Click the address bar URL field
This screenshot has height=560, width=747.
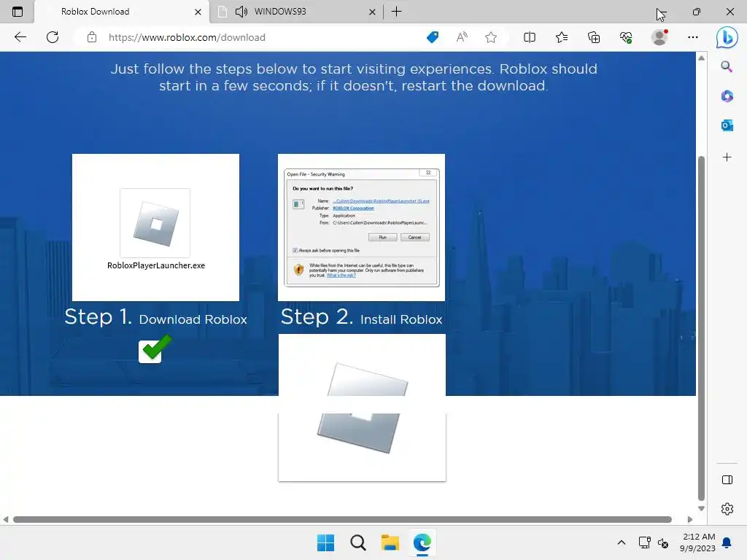click(263, 37)
